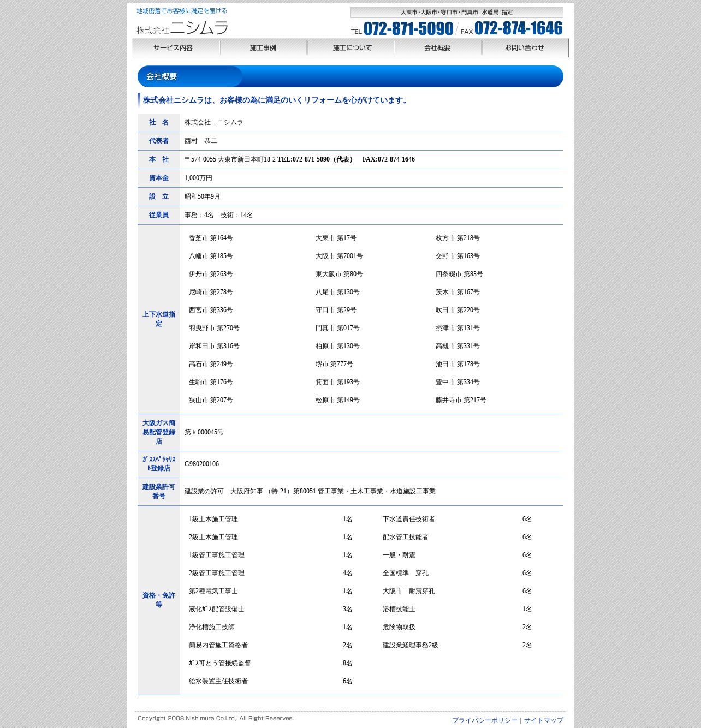The height and width of the screenshot is (728, 701).
Task: Select 危険物取扱 qualification
Action: point(399,627)
